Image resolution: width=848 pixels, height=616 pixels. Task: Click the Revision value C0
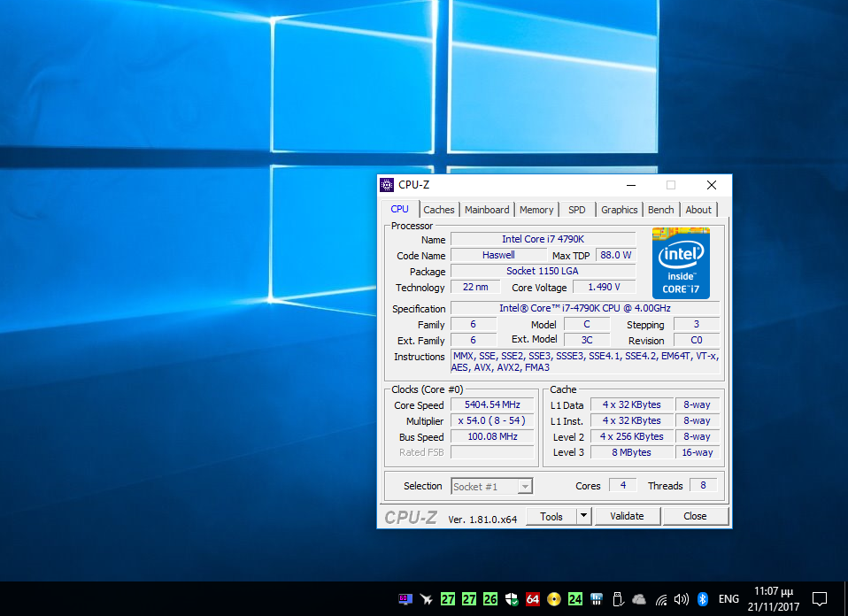pyautogui.click(x=697, y=340)
